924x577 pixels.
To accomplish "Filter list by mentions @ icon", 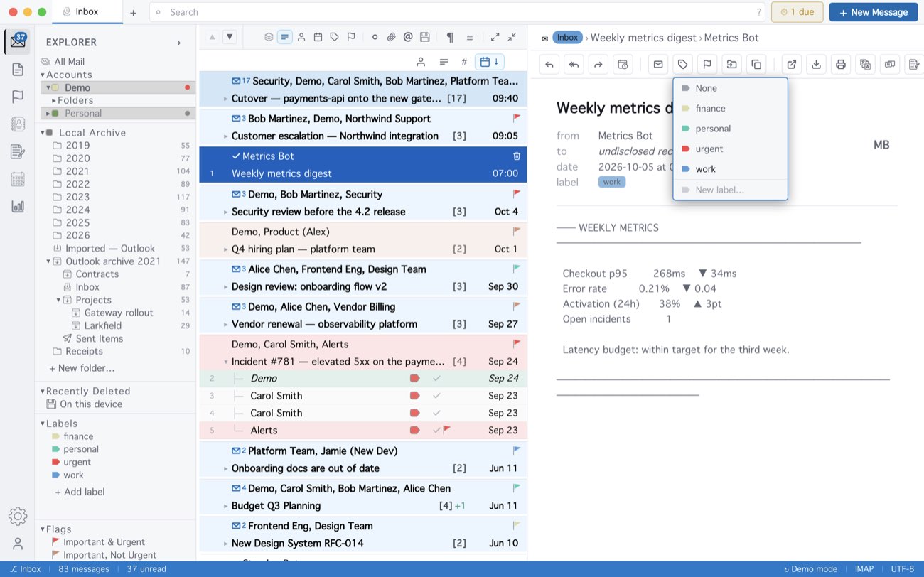I will [407, 37].
